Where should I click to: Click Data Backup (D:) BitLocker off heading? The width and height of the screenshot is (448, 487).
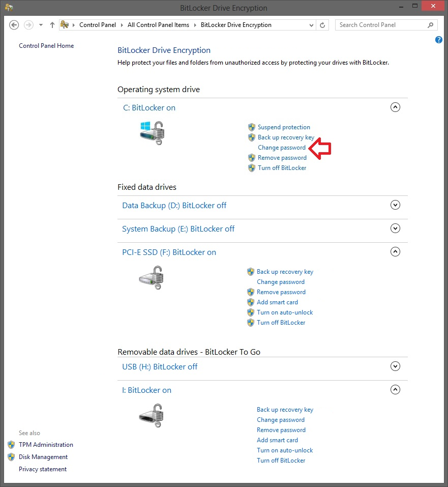point(174,206)
